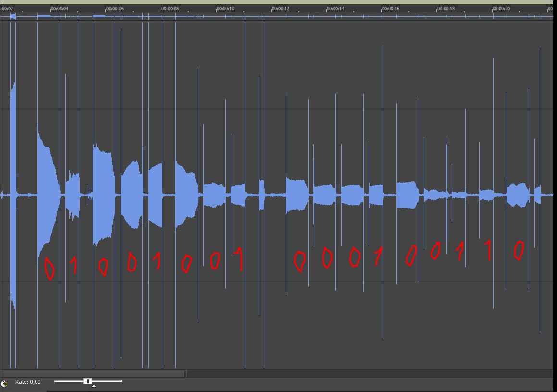Click the Rate slider handle
557x392 pixels.
[x=87, y=381]
